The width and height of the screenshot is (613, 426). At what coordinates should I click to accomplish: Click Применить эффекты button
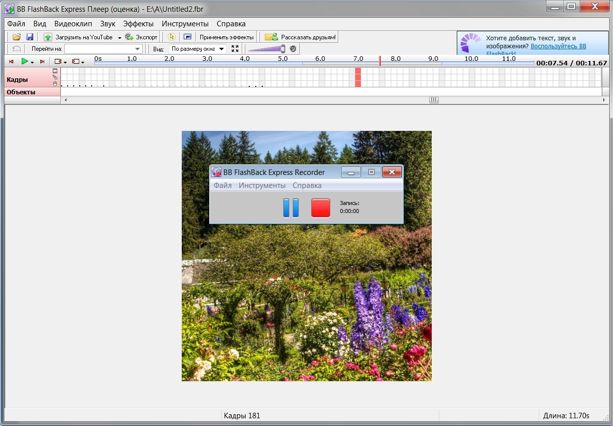226,37
